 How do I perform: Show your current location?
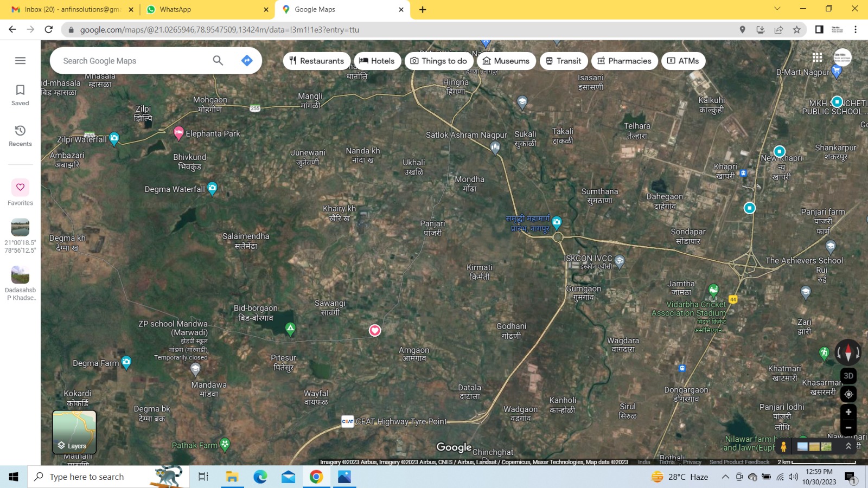(848, 394)
